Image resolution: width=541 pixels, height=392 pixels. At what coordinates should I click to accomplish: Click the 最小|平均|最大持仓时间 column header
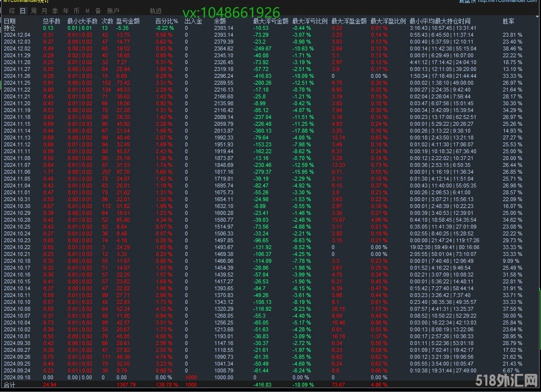pos(440,22)
